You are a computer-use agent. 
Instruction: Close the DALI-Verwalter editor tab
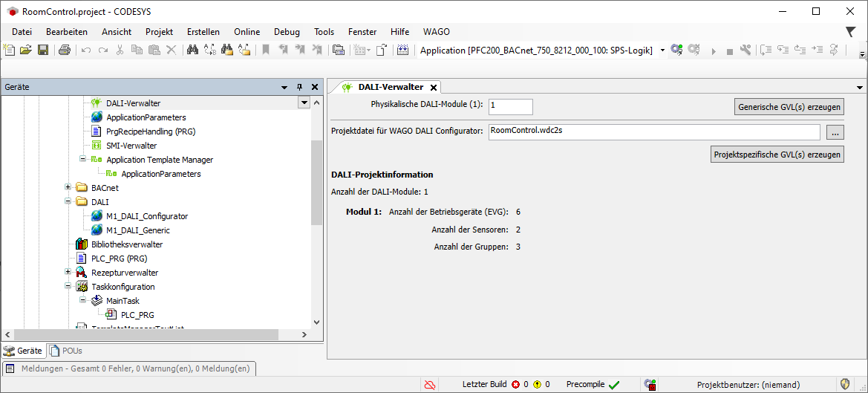click(434, 88)
